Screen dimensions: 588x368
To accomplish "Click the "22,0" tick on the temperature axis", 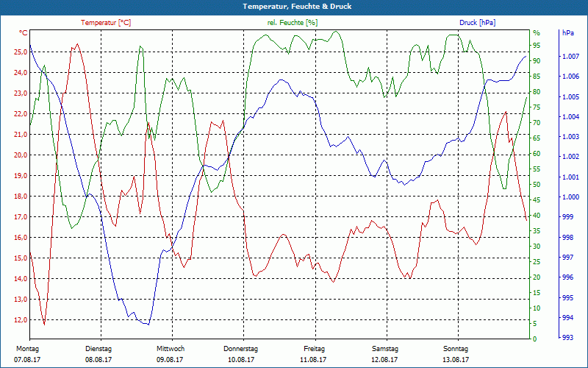I will 21,114.
